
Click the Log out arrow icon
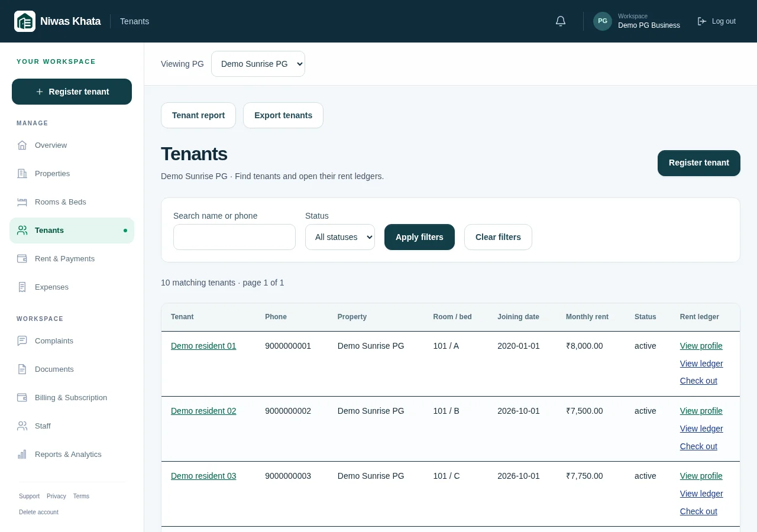coord(702,21)
